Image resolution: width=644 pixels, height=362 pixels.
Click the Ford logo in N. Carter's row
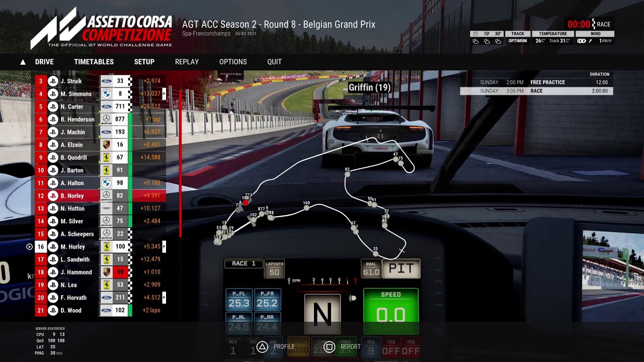[x=106, y=107]
